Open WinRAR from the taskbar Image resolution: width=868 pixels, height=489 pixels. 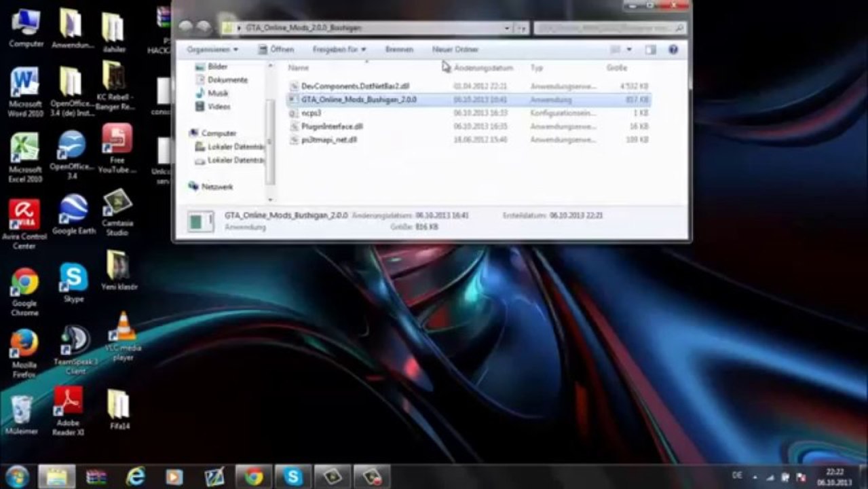(x=96, y=477)
